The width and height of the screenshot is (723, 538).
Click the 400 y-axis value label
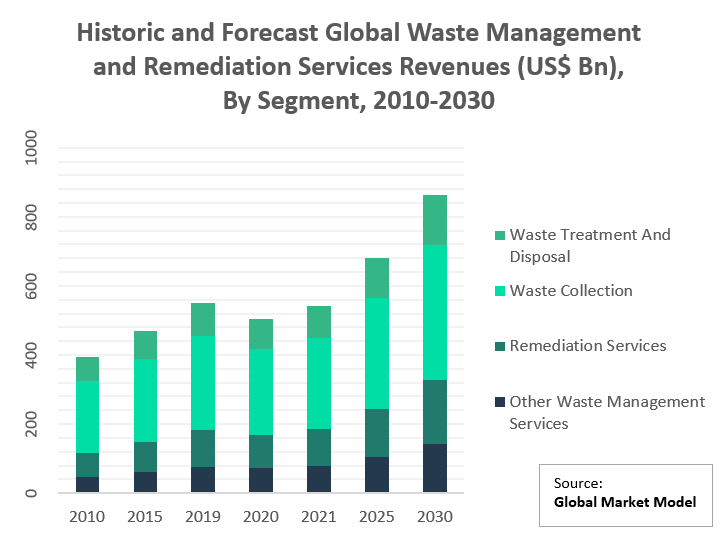(31, 355)
